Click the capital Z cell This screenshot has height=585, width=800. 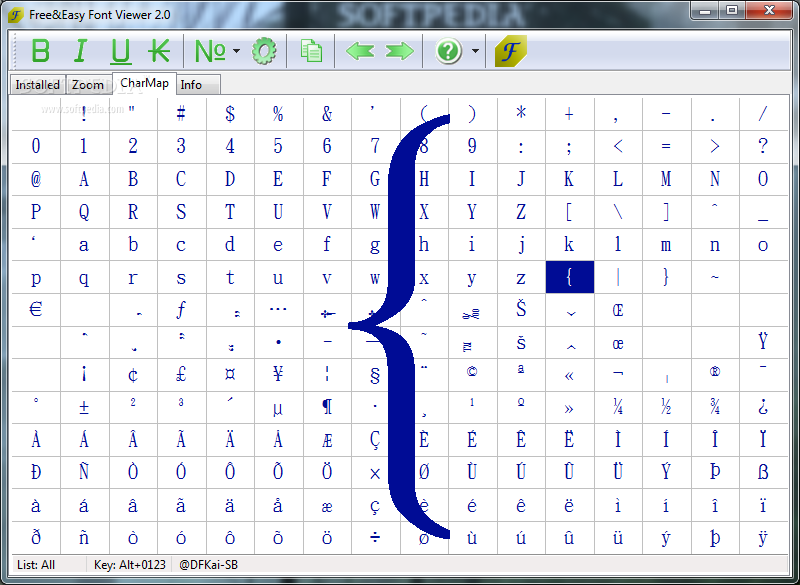pyautogui.click(x=521, y=212)
